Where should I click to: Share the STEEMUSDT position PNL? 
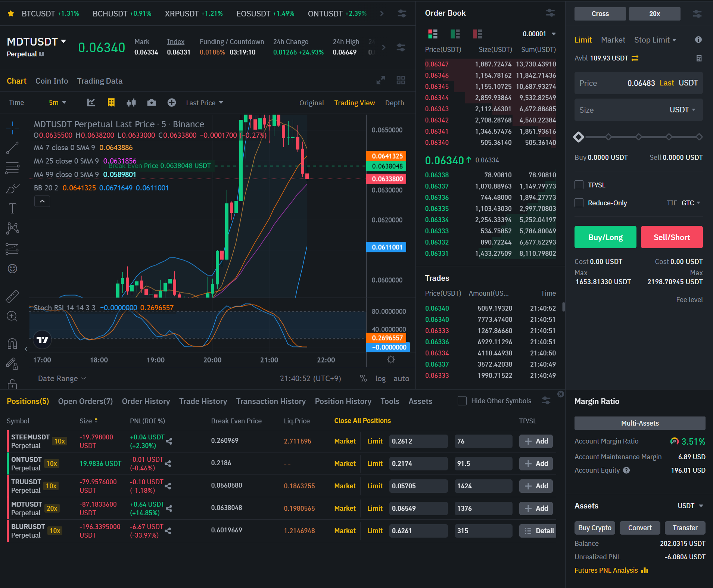169,441
